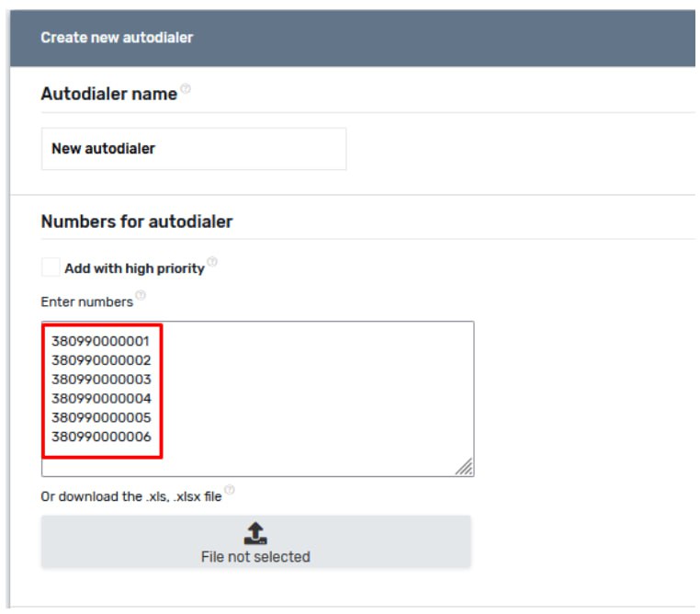Viewport: 700px width, 614px height.
Task: Open the tooltip icon next to high priority
Action: (212, 264)
